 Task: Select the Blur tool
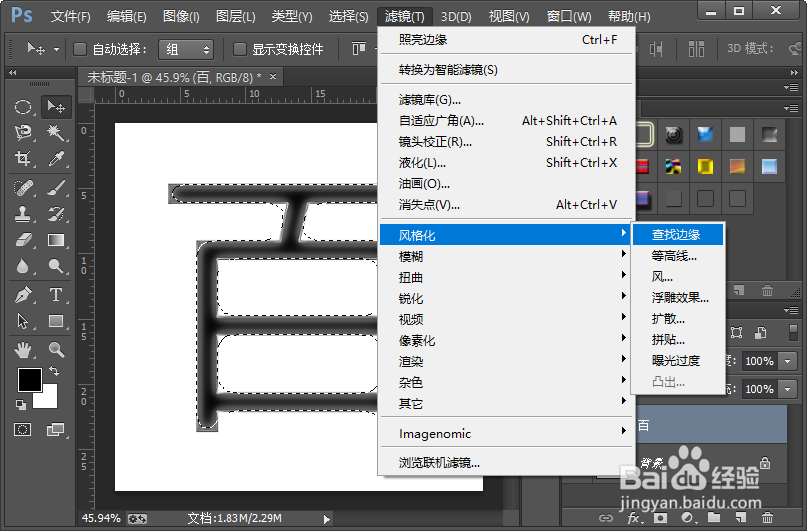[23, 266]
